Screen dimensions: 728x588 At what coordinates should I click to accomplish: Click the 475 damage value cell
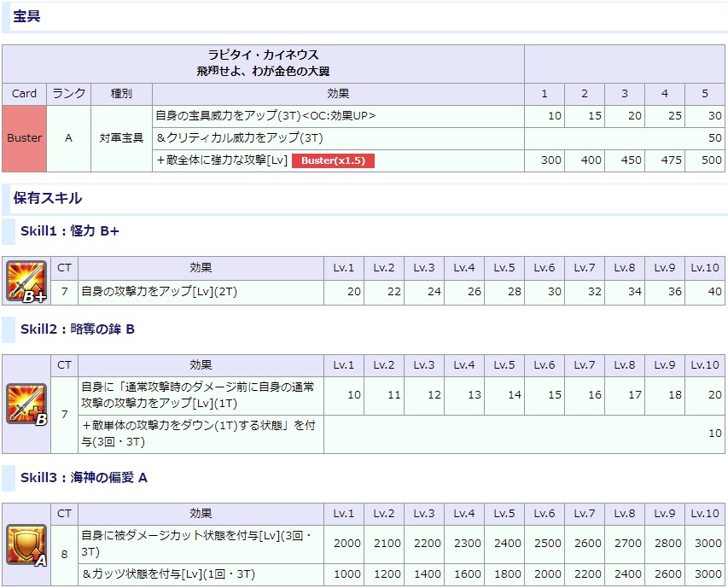click(665, 160)
